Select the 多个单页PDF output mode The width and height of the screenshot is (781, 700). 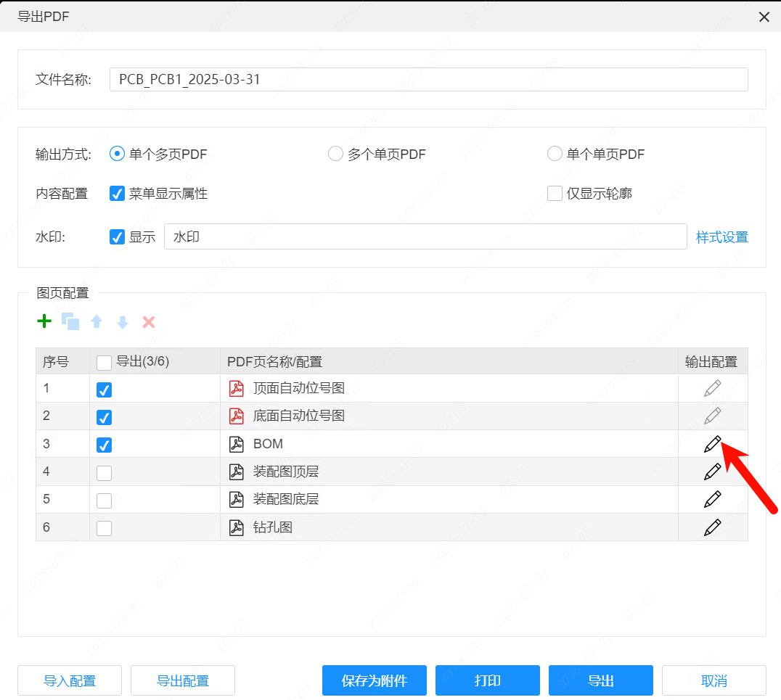335,153
